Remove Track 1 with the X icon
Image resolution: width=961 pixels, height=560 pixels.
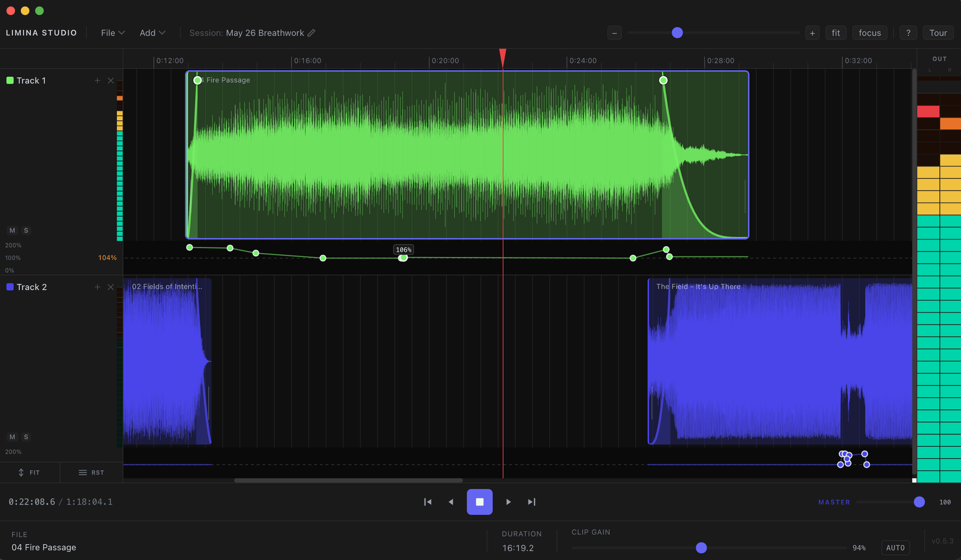click(110, 80)
